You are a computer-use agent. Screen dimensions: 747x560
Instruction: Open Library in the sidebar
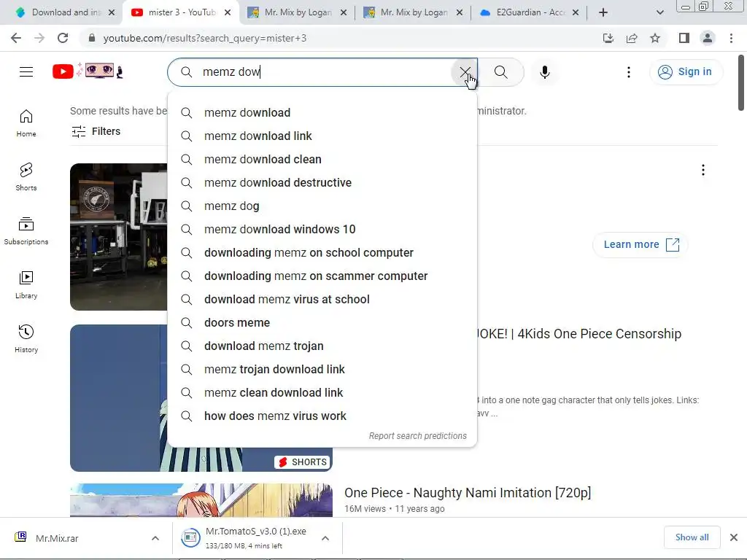(x=26, y=285)
